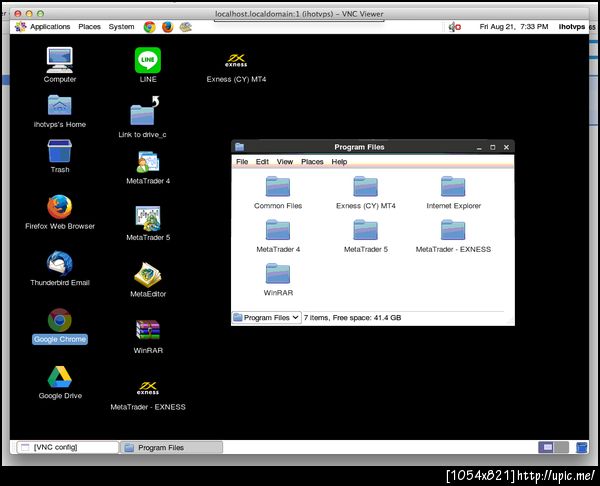The height and width of the screenshot is (486, 600).
Task: Open the File menu in Program Files
Action: click(x=242, y=162)
